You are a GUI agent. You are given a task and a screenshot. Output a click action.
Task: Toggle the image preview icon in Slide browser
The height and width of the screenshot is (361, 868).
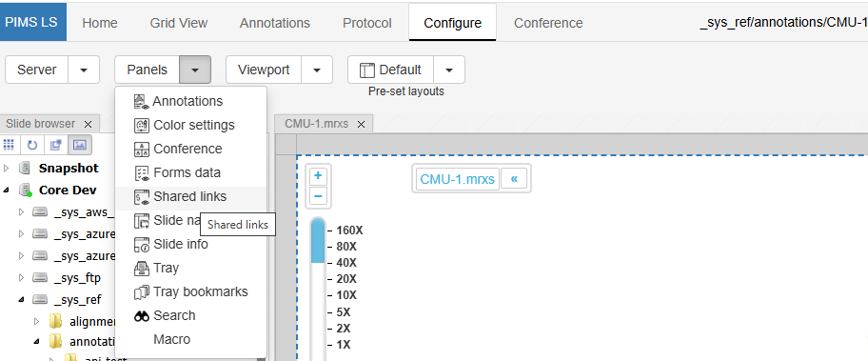point(80,145)
